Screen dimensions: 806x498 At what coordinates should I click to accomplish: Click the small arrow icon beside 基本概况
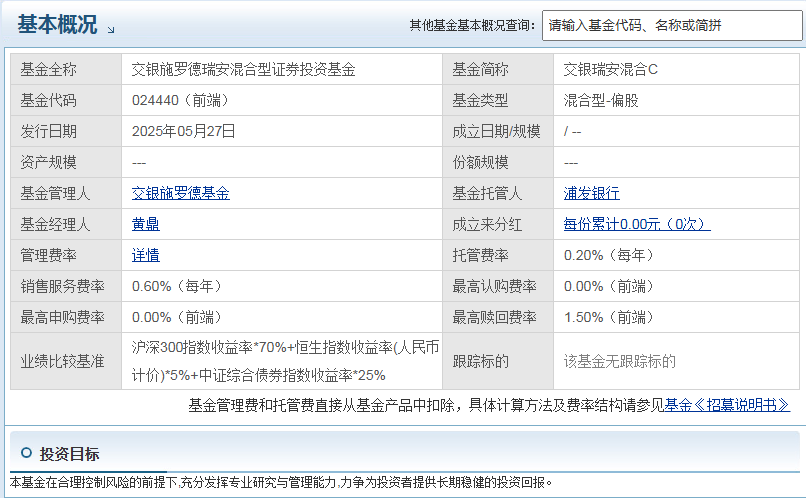(111, 30)
